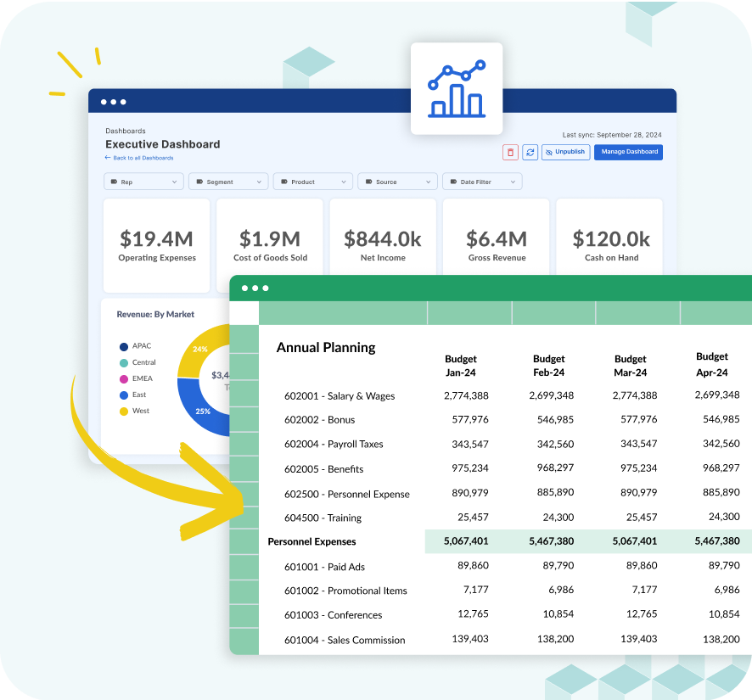
Task: Click the tag icon in the Rep filter
Action: coord(114,182)
